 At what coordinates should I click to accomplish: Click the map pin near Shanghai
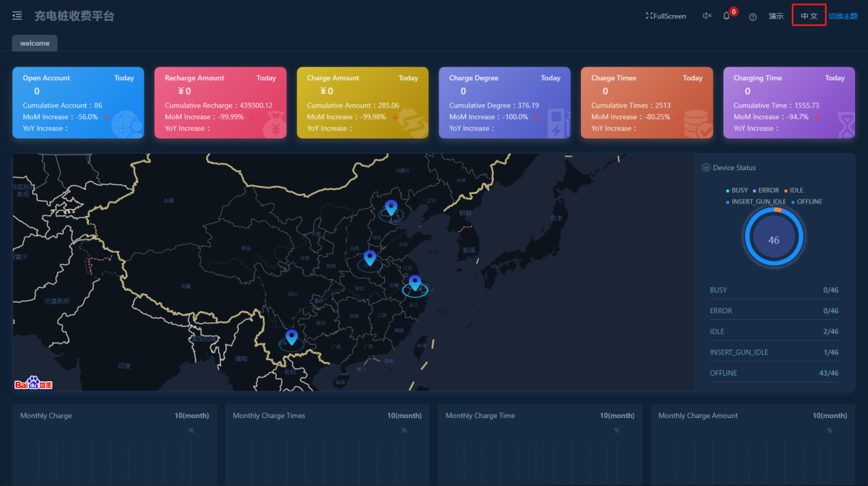click(414, 282)
